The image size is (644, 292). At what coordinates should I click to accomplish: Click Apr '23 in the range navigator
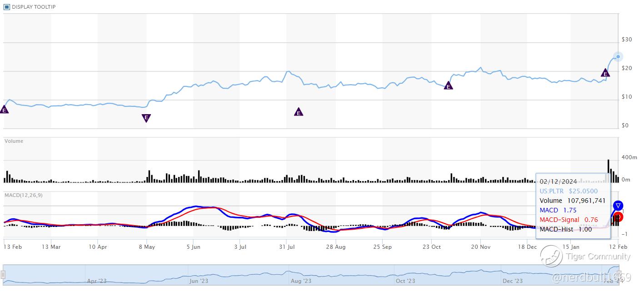click(x=97, y=281)
